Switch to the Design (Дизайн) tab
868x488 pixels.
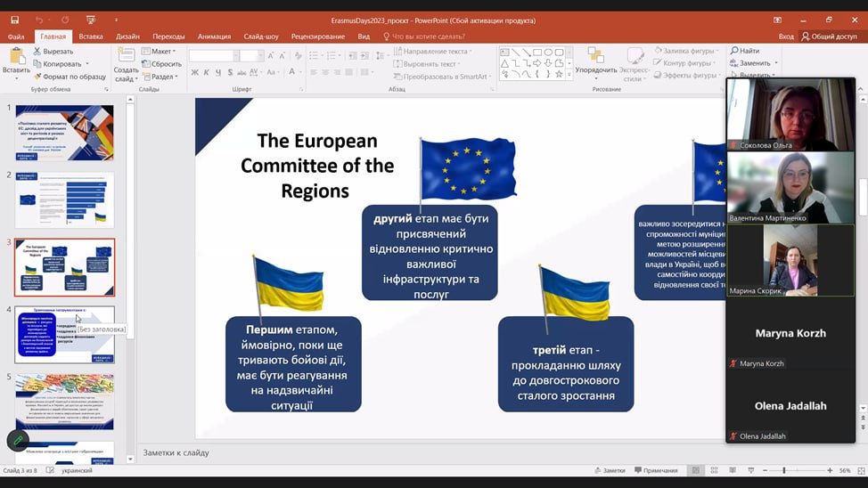(x=127, y=37)
